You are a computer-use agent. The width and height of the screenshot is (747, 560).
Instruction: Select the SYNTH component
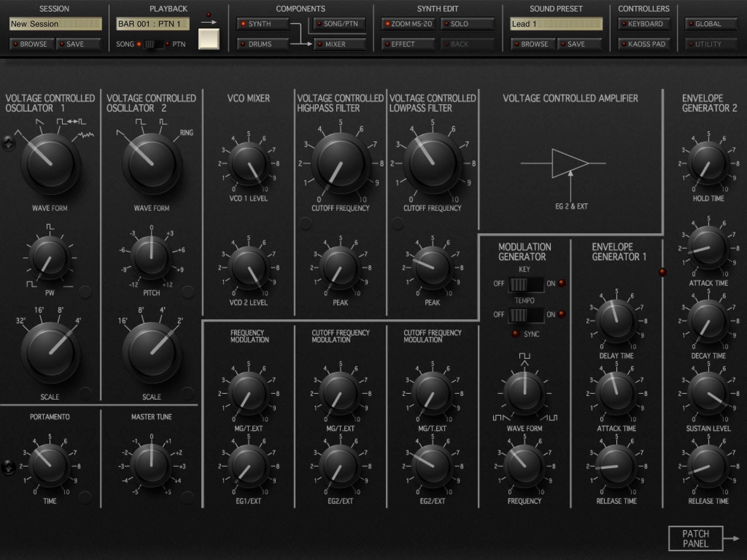263,24
